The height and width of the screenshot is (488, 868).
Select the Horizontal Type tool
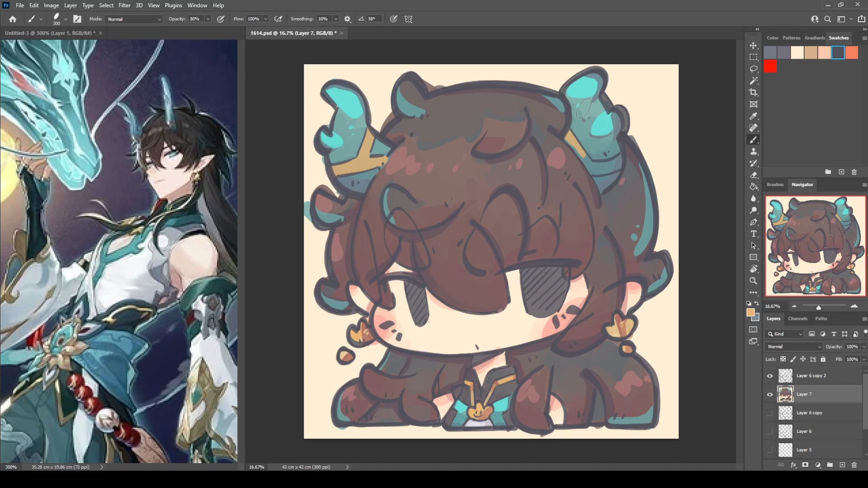(753, 234)
